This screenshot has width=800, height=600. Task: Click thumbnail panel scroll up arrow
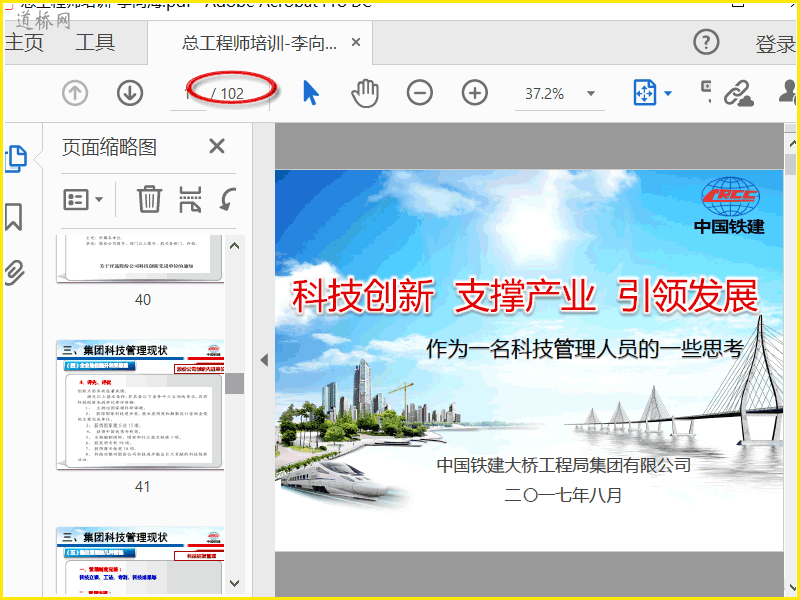pos(235,246)
